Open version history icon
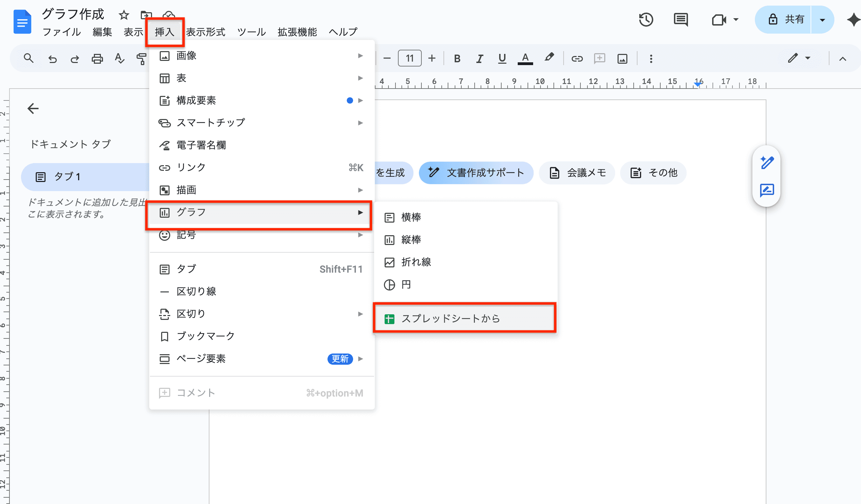This screenshot has height=504, width=861. pyautogui.click(x=646, y=20)
